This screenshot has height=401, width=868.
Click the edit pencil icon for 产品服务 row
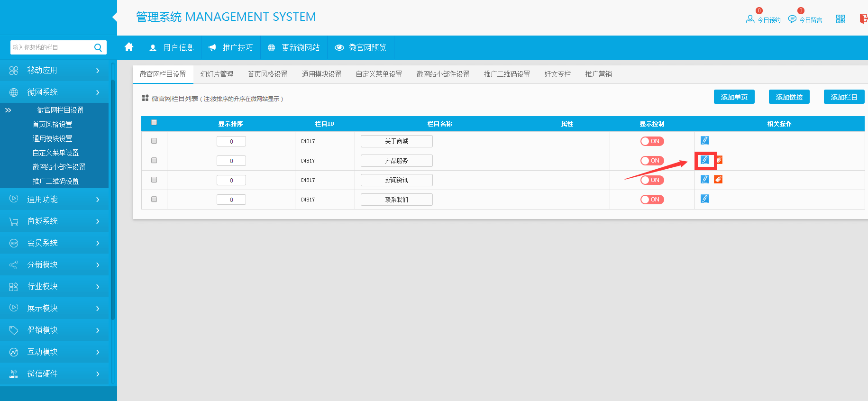tap(705, 160)
